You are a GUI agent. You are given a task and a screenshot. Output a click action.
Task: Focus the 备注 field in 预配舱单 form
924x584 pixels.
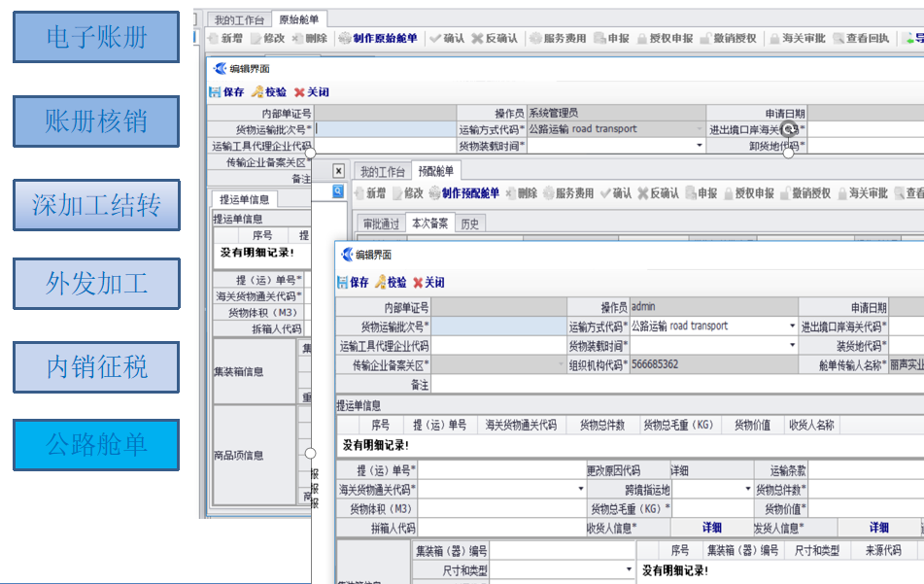677,385
